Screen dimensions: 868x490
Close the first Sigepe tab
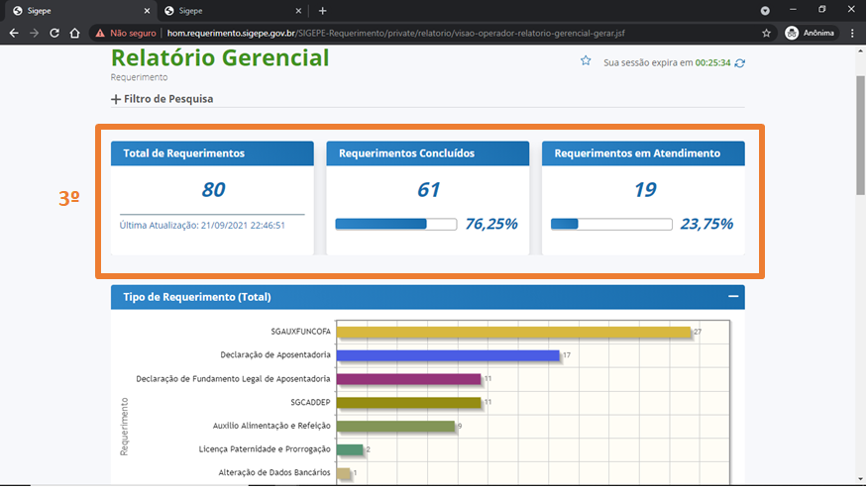146,10
